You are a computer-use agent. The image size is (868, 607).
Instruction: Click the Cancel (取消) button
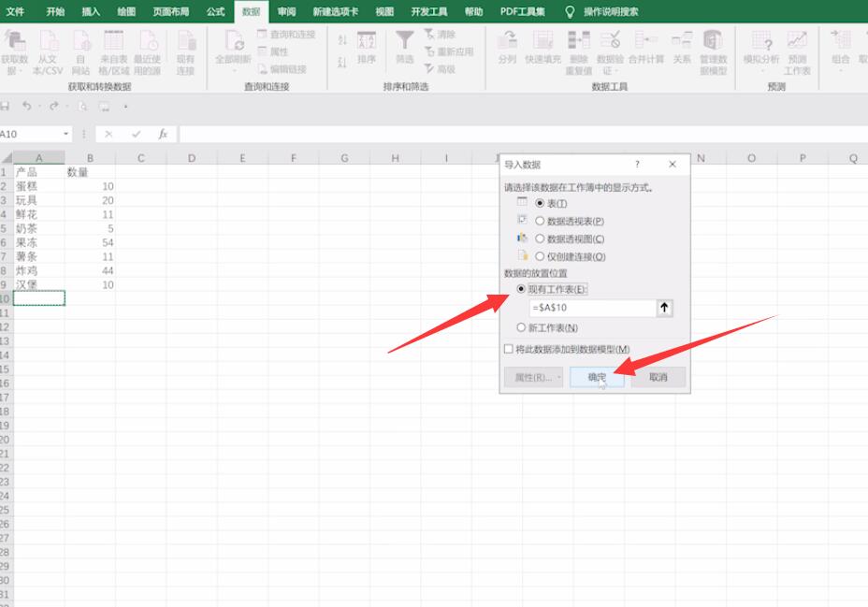point(658,377)
